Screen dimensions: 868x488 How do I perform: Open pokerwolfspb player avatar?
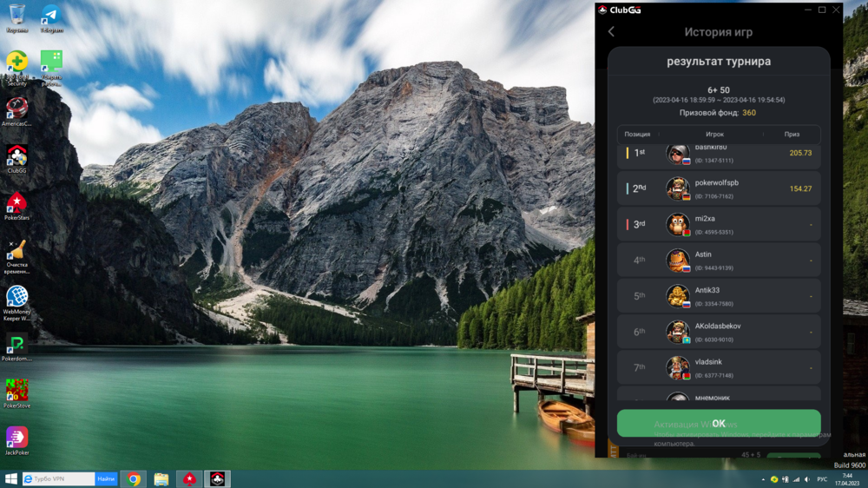tap(677, 188)
